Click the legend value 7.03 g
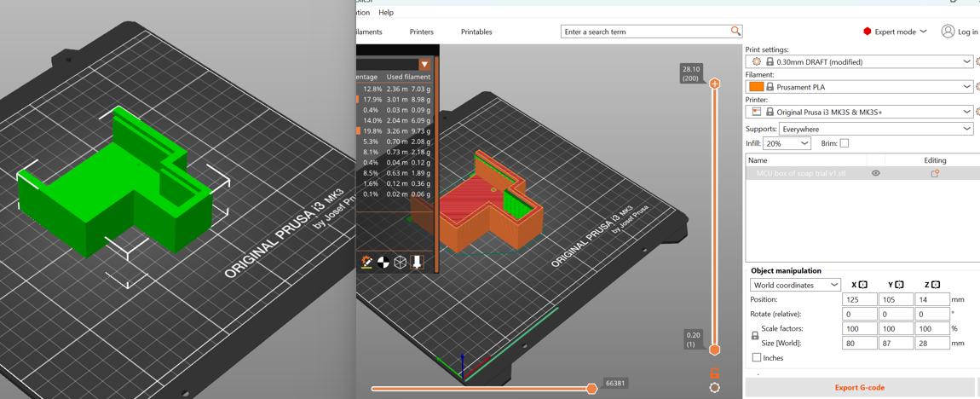The image size is (980, 399). pyautogui.click(x=421, y=88)
